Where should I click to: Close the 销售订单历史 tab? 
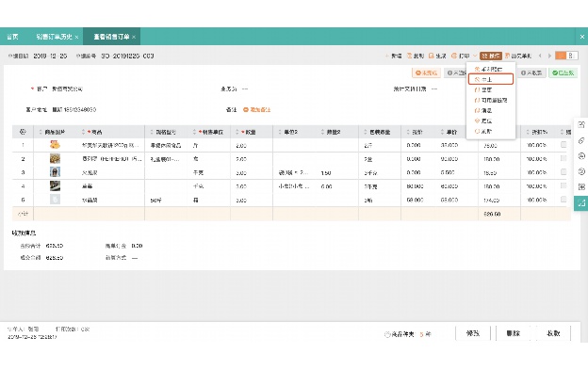pyautogui.click(x=76, y=37)
